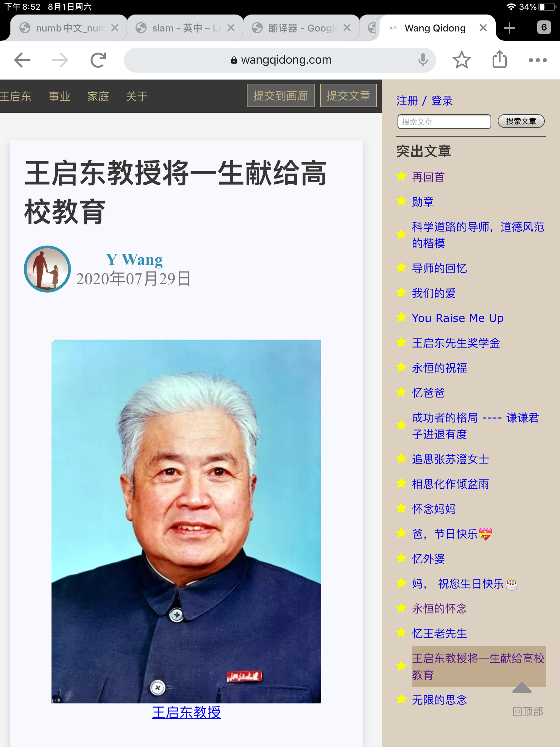The image size is (560, 747).
Task: Show the tab switcher with 6 tabs
Action: coord(544,27)
